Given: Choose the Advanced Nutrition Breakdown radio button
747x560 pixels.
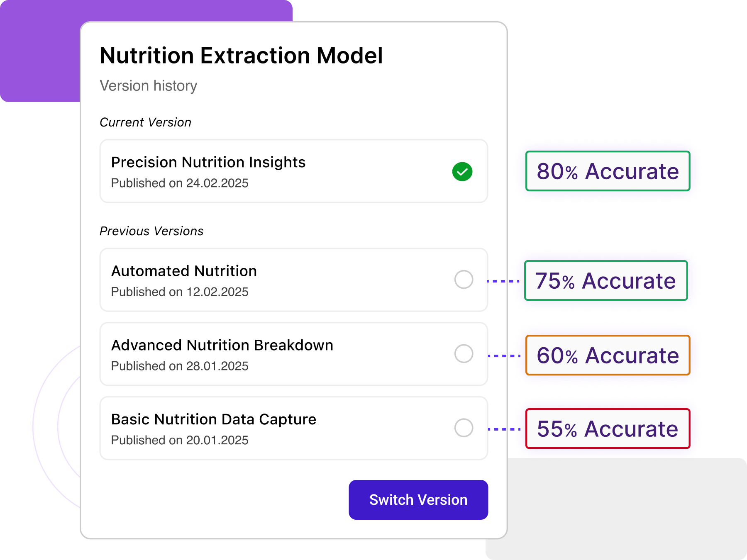Looking at the screenshot, I should 464,354.
